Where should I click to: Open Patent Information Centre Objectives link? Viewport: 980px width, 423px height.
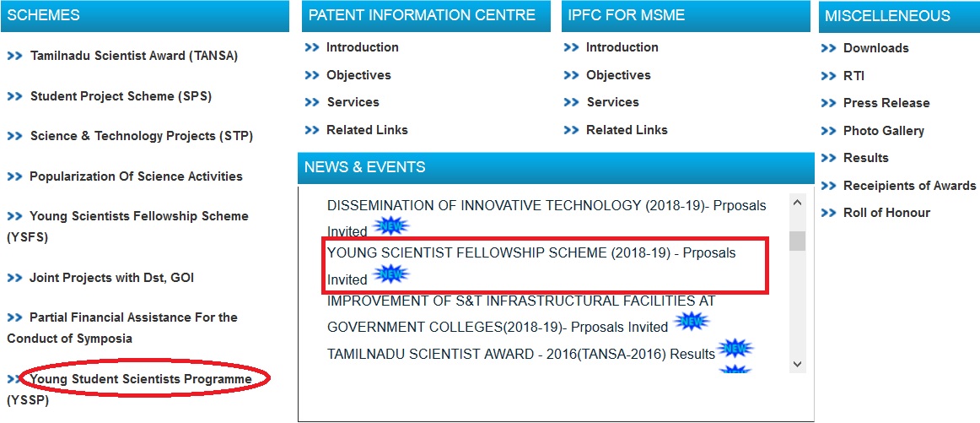coord(358,75)
